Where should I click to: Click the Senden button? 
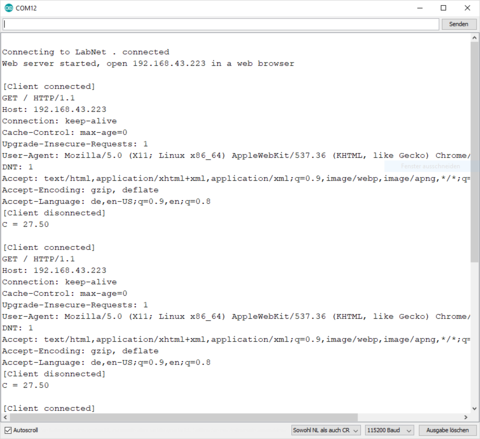[459, 24]
